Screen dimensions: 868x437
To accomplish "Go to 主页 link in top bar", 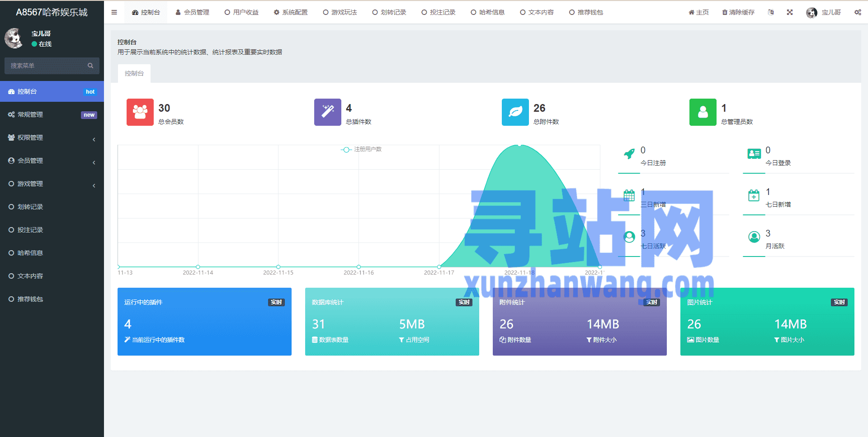I will (x=698, y=12).
